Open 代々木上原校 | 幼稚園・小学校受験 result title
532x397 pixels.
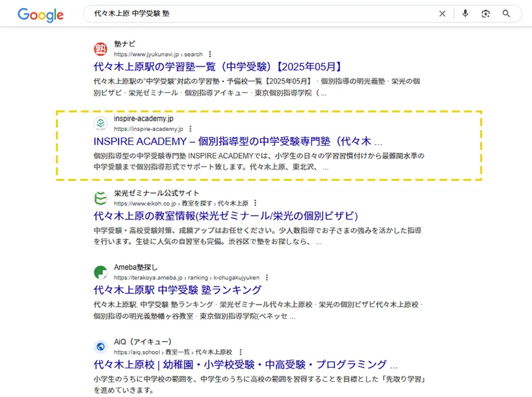245,364
